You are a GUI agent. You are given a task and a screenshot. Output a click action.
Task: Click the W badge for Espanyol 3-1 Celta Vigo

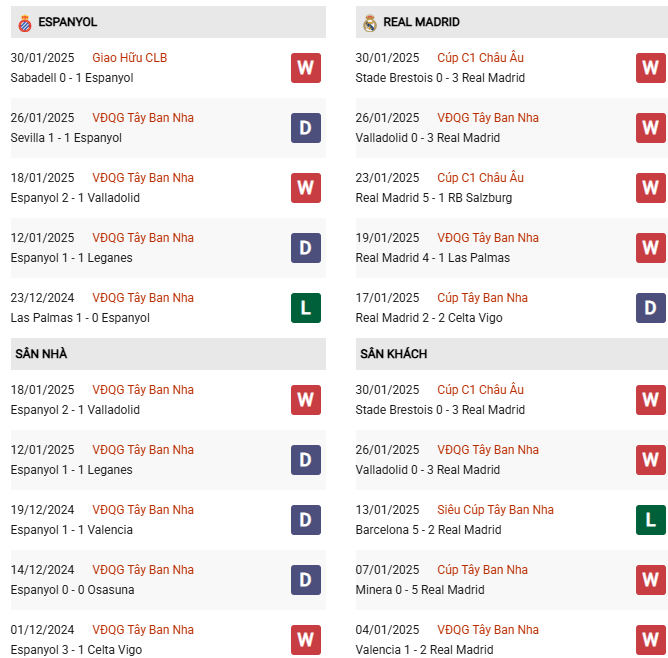click(x=305, y=640)
